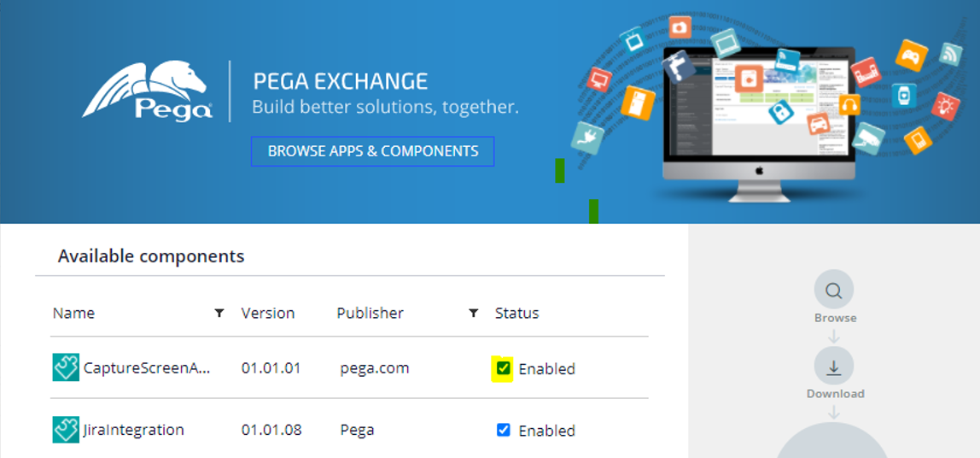Click version 01.01.01 cell
The image size is (980, 458).
[271, 368]
